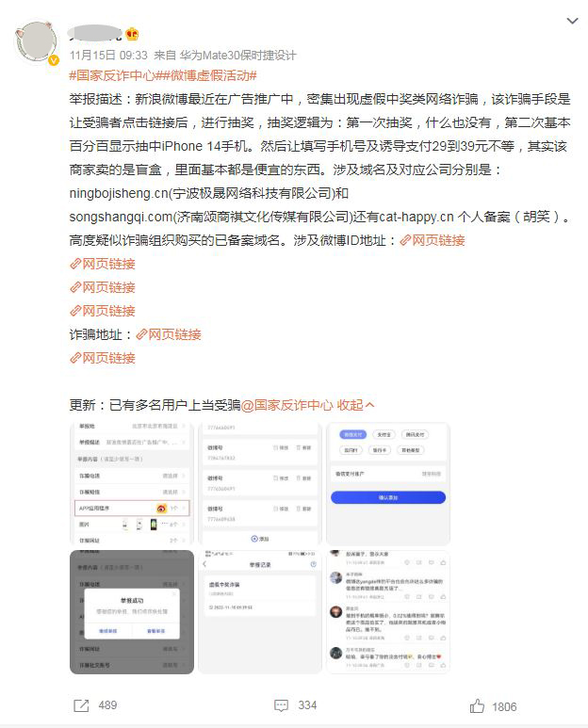Viewport: 588px width, 728px height.
Task: Open the blue confirm button screenshot thumbnail
Action: click(x=388, y=483)
